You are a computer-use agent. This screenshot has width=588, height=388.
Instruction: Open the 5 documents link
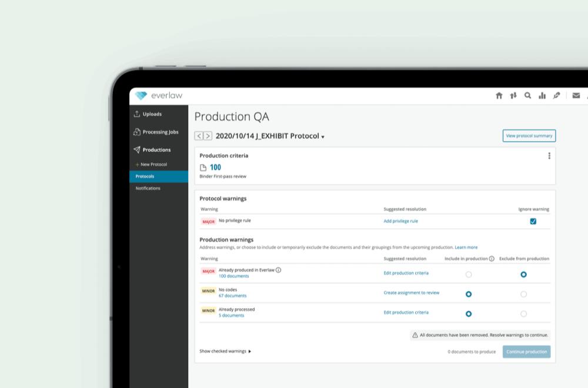[231, 316]
